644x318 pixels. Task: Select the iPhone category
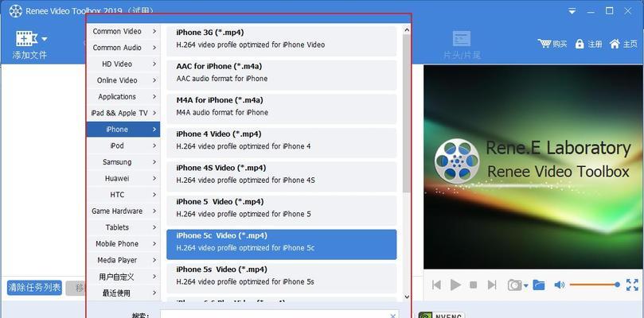pyautogui.click(x=123, y=130)
